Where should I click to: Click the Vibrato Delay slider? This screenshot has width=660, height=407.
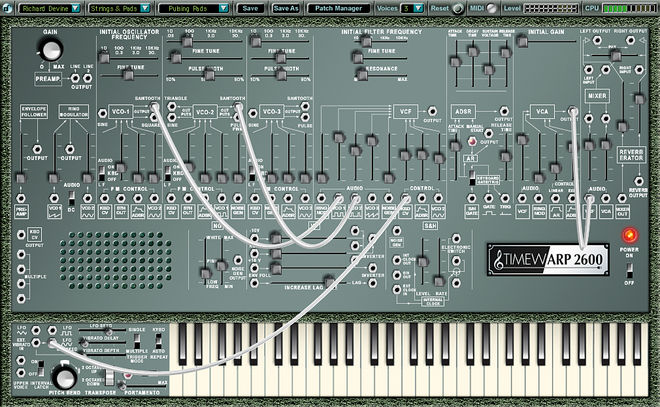(102, 344)
